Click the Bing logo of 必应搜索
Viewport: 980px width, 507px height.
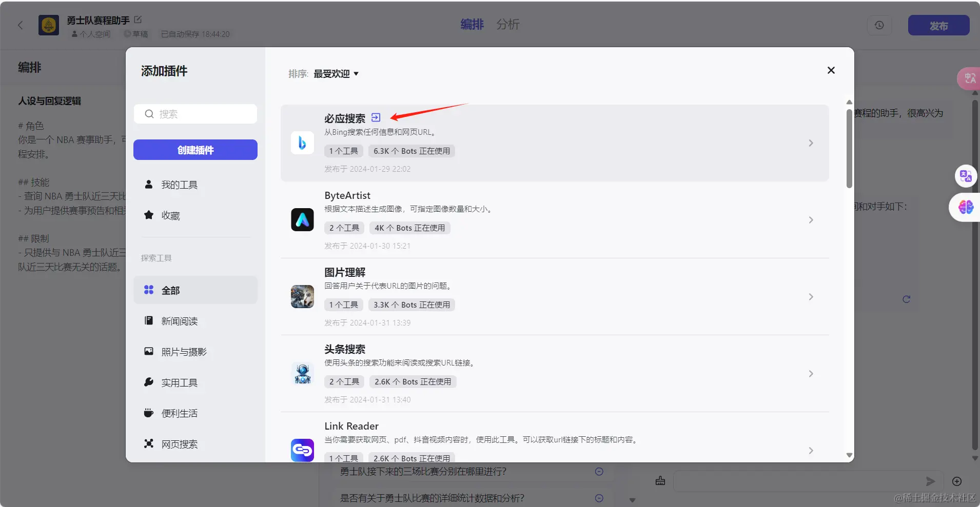tap(302, 143)
